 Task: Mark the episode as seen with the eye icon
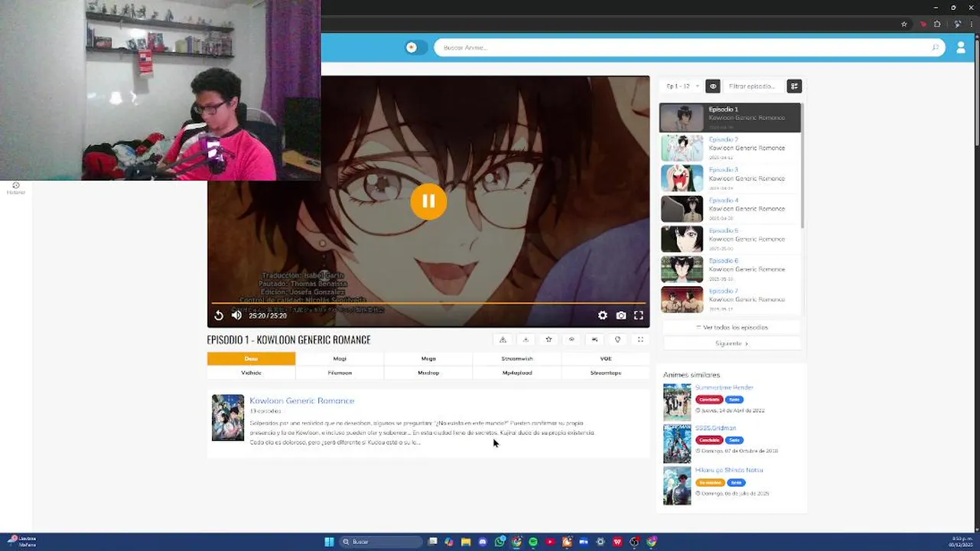click(x=571, y=340)
